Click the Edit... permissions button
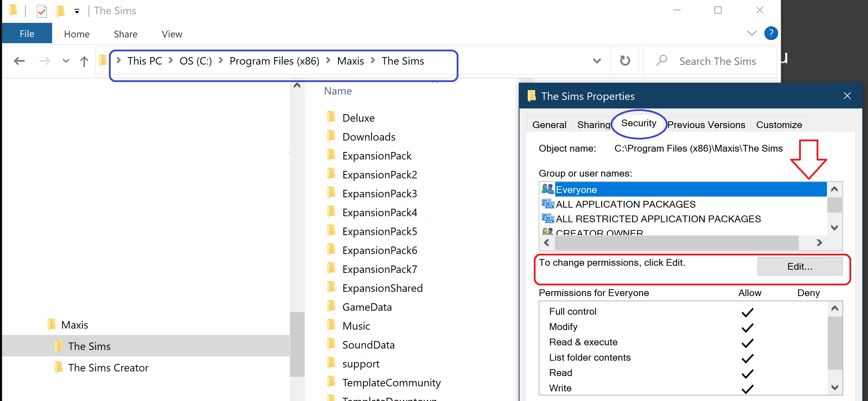The width and height of the screenshot is (868, 401). (799, 266)
